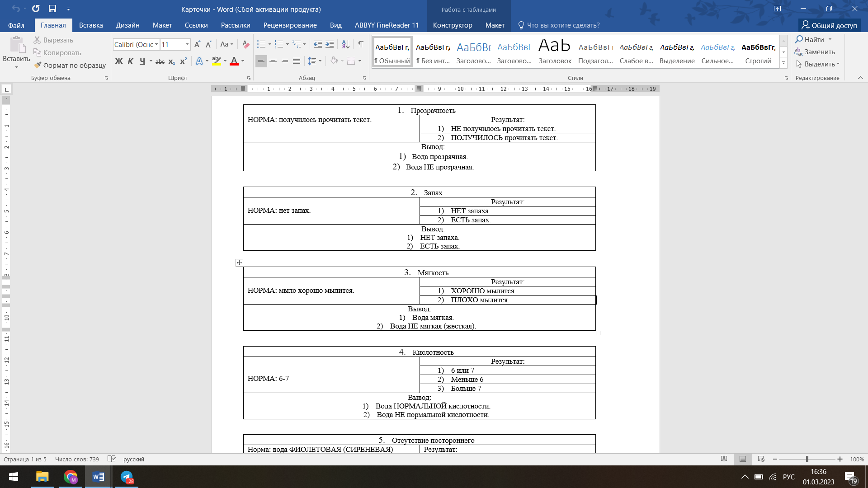Toggle underline (Ч) formatting
This screenshot has width=868, height=488.
(142, 61)
